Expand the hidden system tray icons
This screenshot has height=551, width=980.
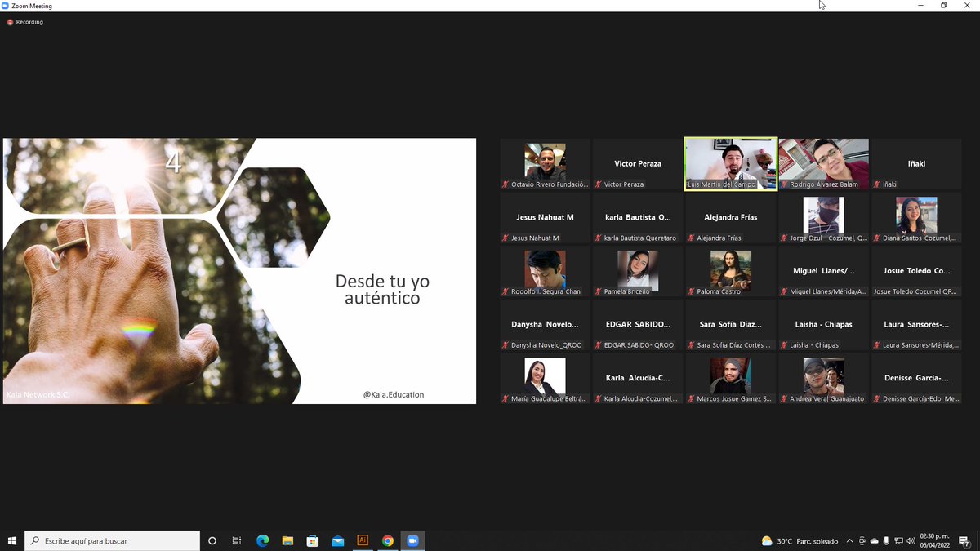tap(850, 540)
